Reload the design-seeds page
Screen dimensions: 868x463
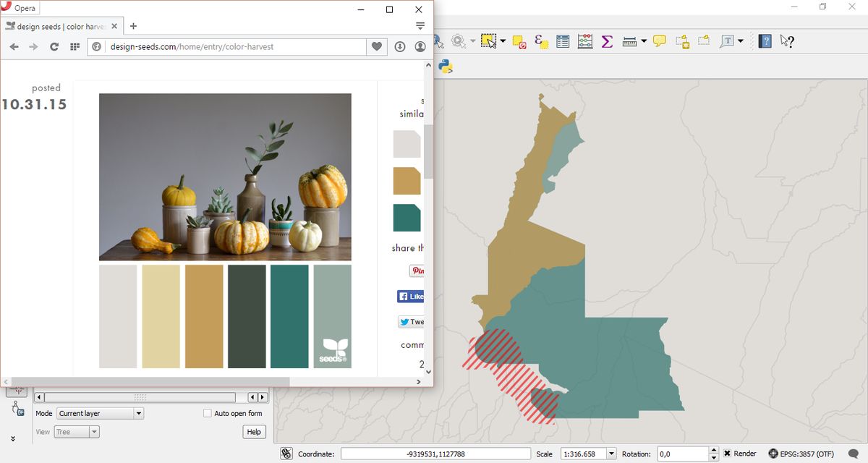54,47
